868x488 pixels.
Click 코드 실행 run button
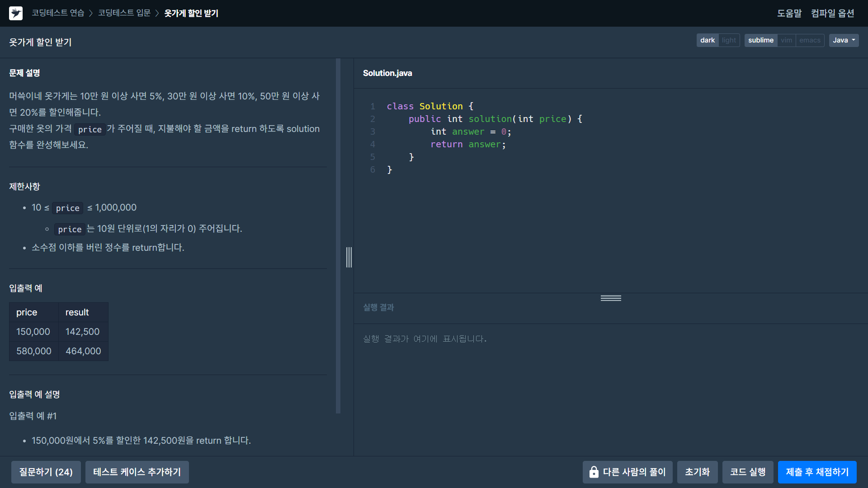pos(748,472)
